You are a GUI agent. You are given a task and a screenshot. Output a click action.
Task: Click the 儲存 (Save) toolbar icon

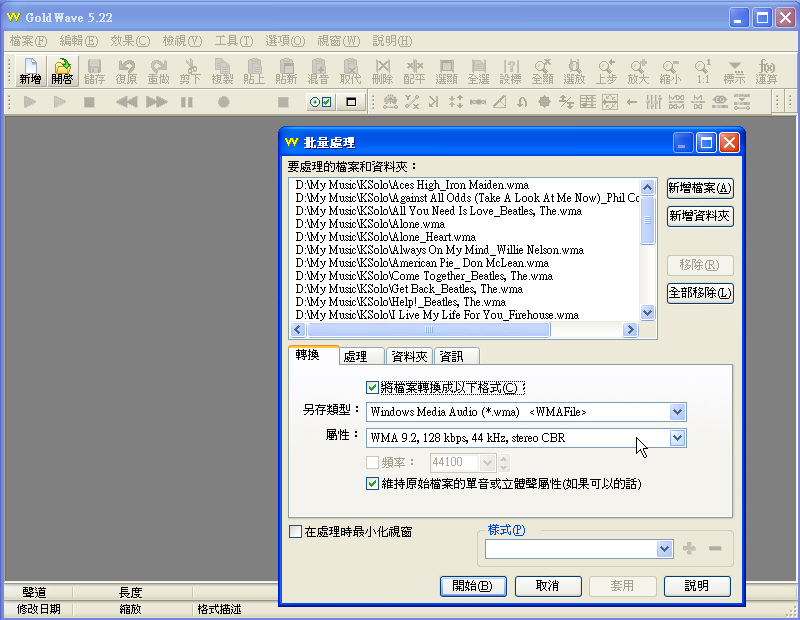95,70
